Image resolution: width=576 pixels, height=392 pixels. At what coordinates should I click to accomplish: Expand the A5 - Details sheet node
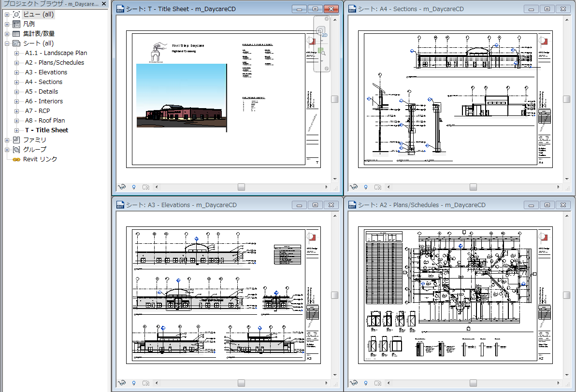tap(16, 92)
